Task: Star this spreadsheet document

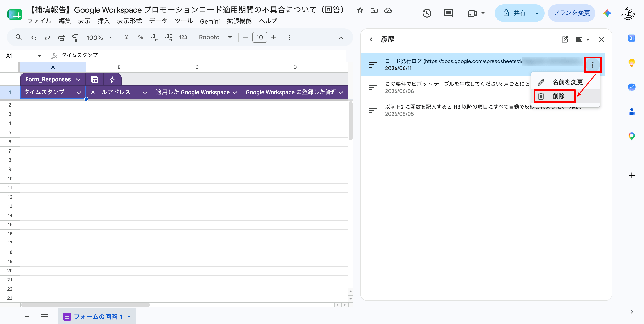Action: (360, 11)
